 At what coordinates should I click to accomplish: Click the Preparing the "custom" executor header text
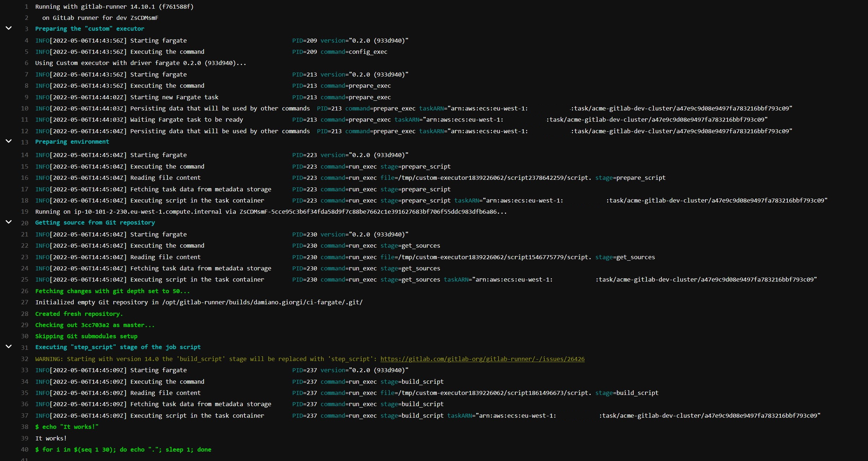click(90, 29)
